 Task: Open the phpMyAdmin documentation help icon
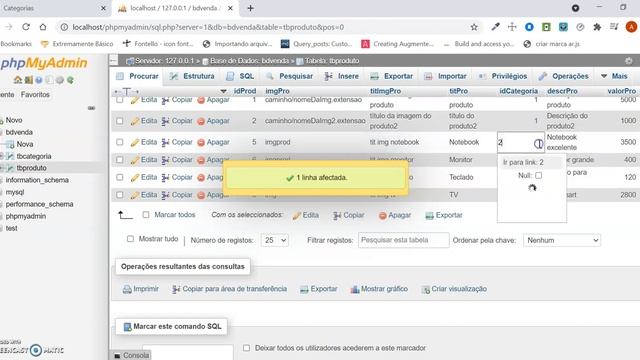(x=39, y=80)
